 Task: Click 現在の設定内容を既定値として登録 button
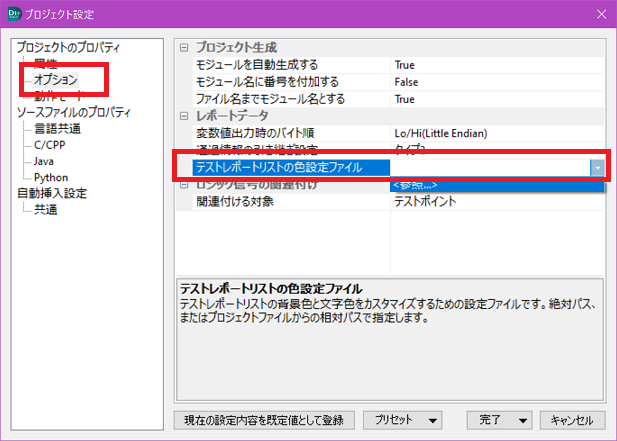pyautogui.click(x=262, y=420)
